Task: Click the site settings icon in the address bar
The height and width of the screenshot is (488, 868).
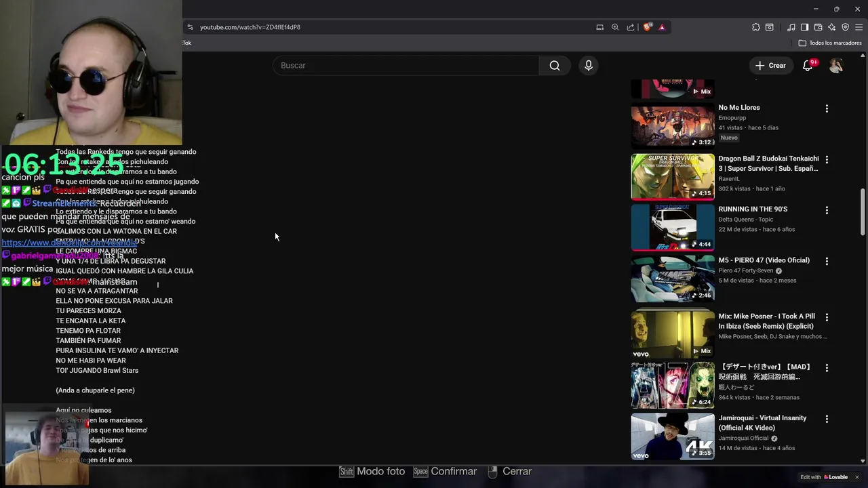Action: 190,27
